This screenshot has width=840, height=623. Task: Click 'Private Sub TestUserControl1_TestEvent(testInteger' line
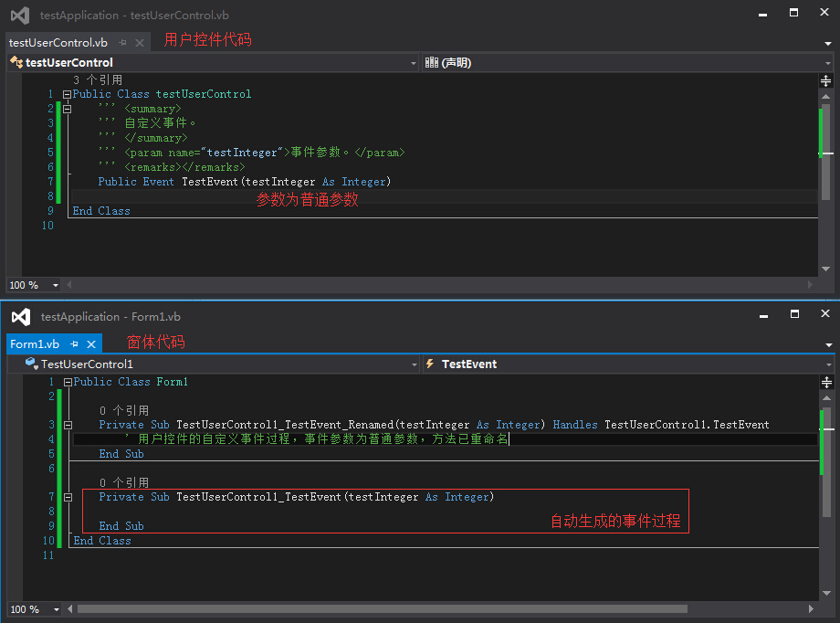pos(296,498)
